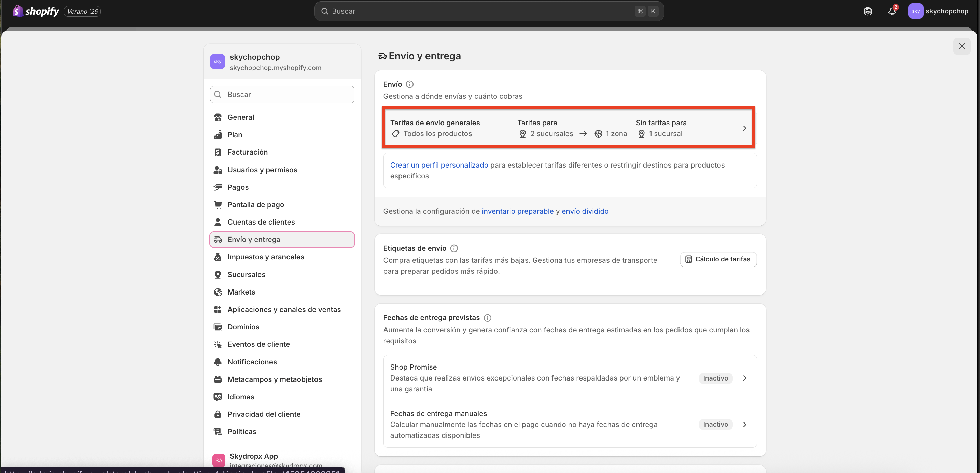This screenshot has height=473, width=980.
Task: Open the Fechas de entrega manuales row
Action: tap(570, 424)
